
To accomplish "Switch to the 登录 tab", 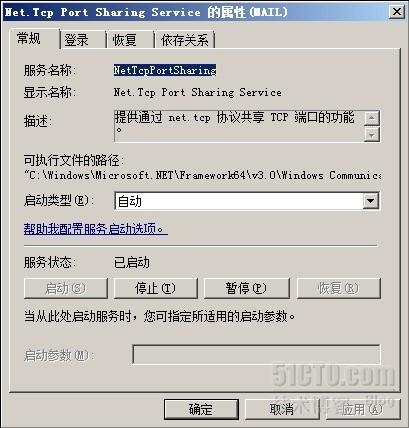I will coord(83,40).
